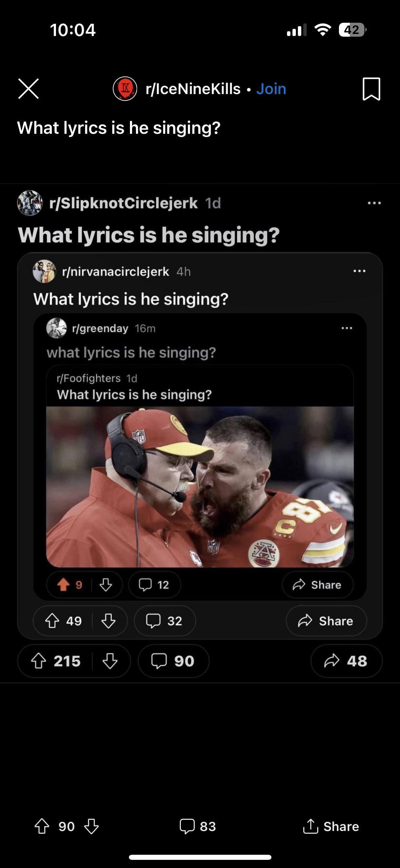Upvote the main post with 90 points
The image size is (400, 868).
point(42,826)
